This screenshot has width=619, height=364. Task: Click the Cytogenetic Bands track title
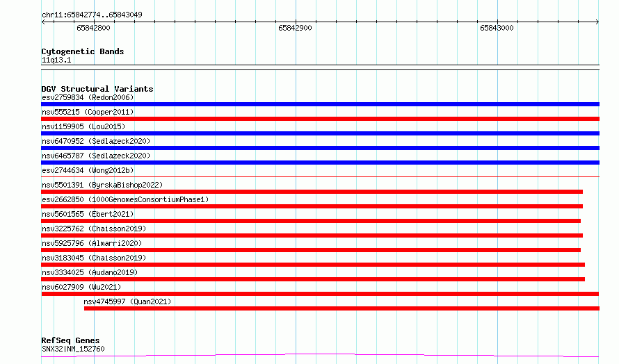(x=83, y=51)
